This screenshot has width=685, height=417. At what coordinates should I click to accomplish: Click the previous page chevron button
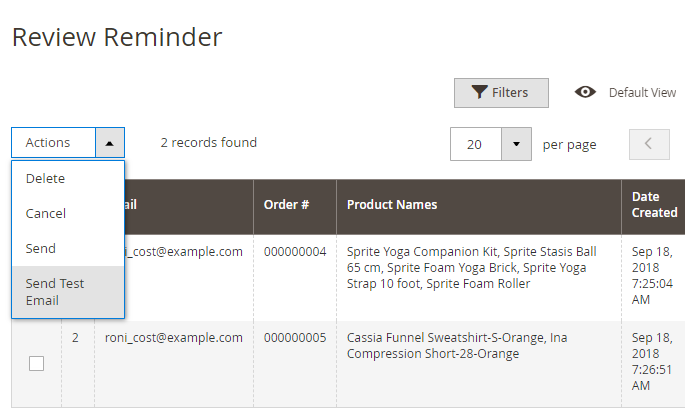point(649,143)
